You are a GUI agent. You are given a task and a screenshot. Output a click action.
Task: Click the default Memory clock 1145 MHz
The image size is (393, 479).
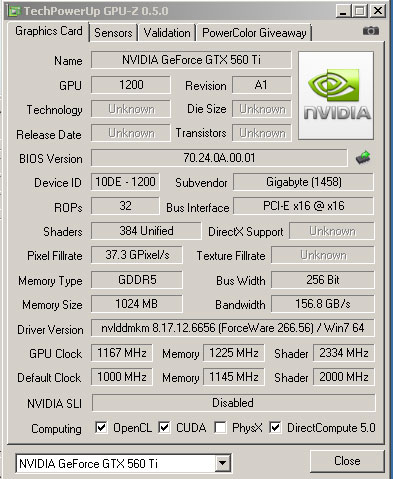click(x=234, y=377)
